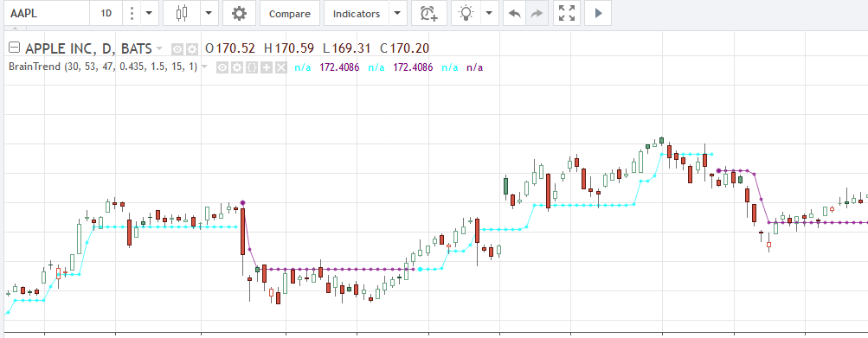Open BrainTrend settings gear icon
This screenshot has width=868, height=338.
coord(237,67)
